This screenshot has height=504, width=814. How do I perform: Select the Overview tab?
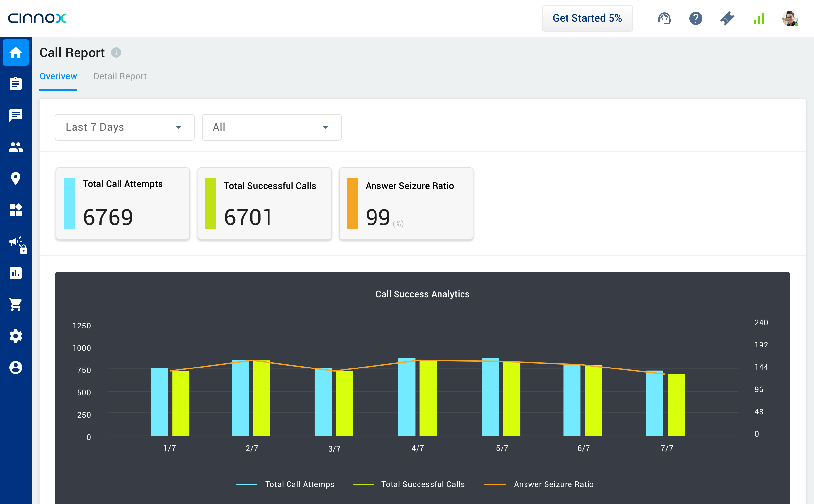point(58,76)
